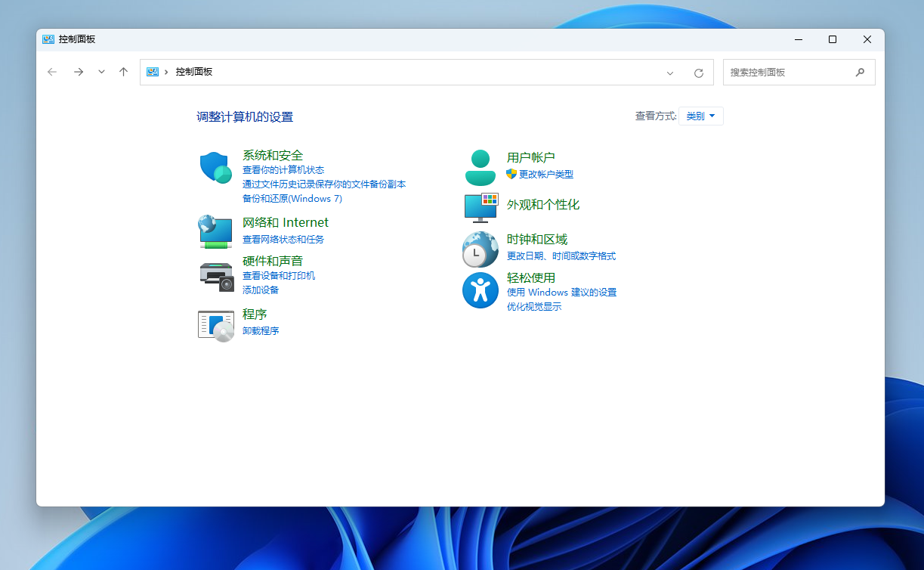
Task: Click the 轻松使用 accessibility icon
Action: point(481,290)
